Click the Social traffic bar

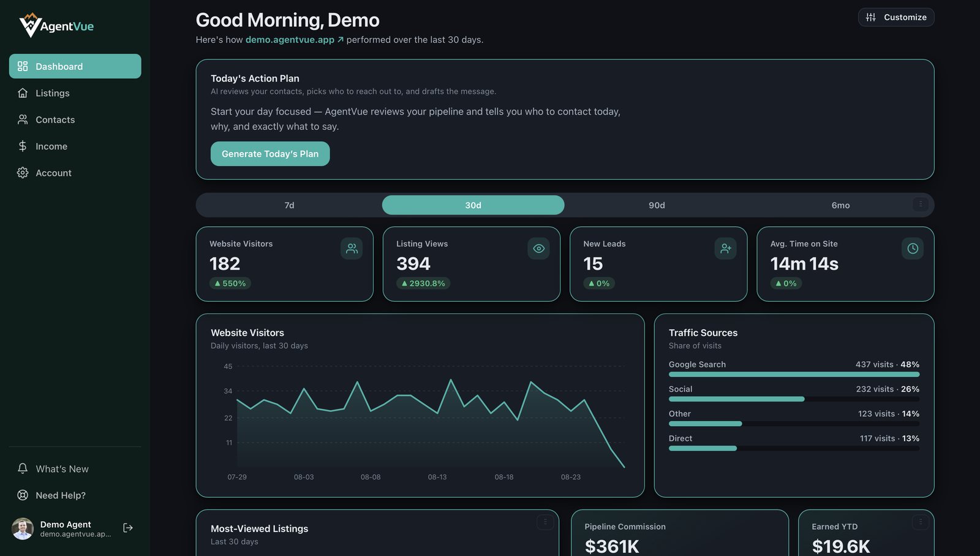(794, 399)
